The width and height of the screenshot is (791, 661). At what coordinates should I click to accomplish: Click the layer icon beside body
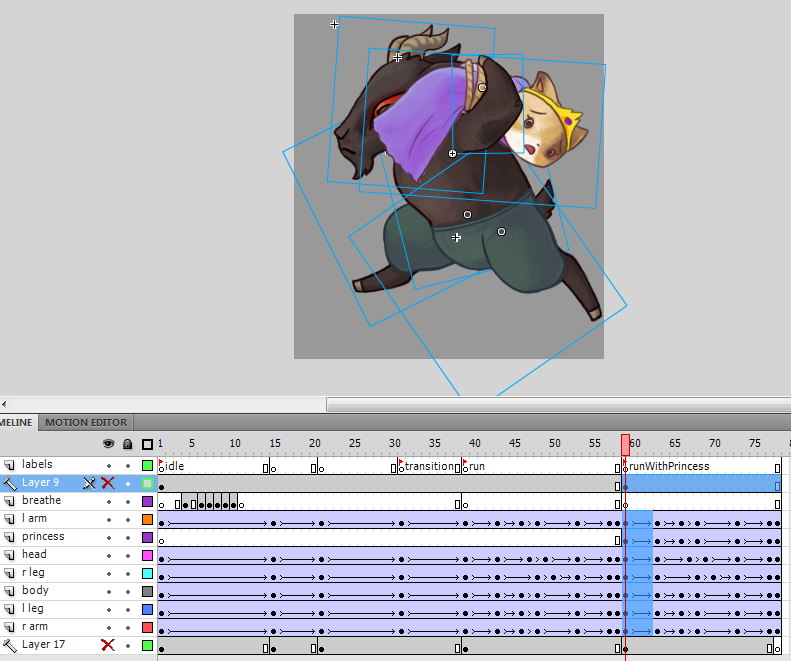pyautogui.click(x=10, y=591)
